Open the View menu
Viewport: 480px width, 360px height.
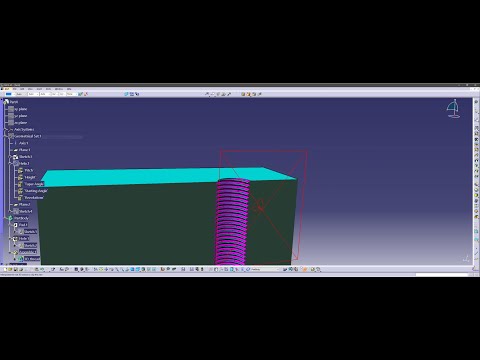pos(30,89)
